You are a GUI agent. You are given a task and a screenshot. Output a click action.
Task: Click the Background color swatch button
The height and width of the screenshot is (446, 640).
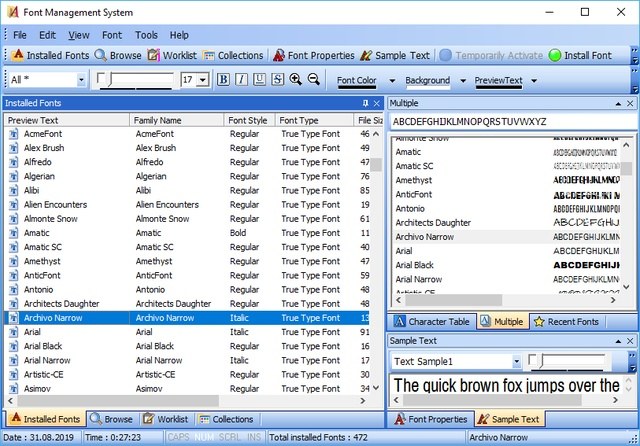pos(427,81)
